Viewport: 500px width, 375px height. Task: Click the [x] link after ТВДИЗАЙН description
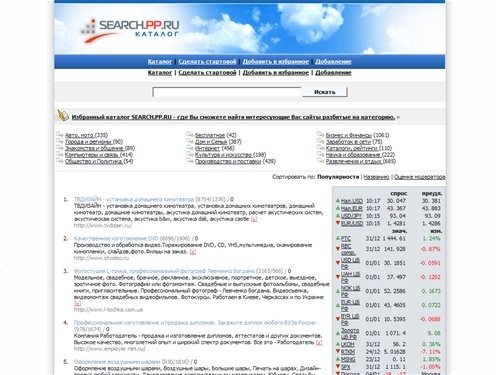click(254, 219)
